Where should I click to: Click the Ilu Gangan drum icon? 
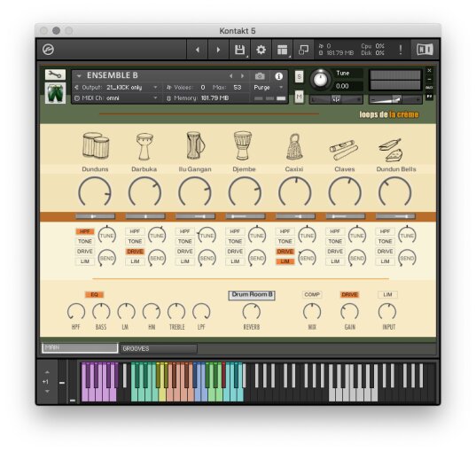pyautogui.click(x=195, y=145)
